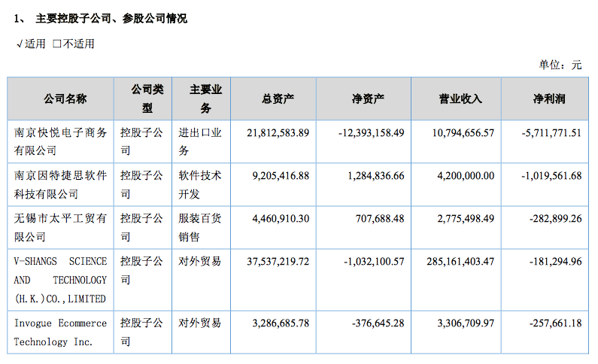Viewport: 598px width, 364px height.
Task: Select net assets -12,393,158.49
Action: pyautogui.click(x=372, y=132)
